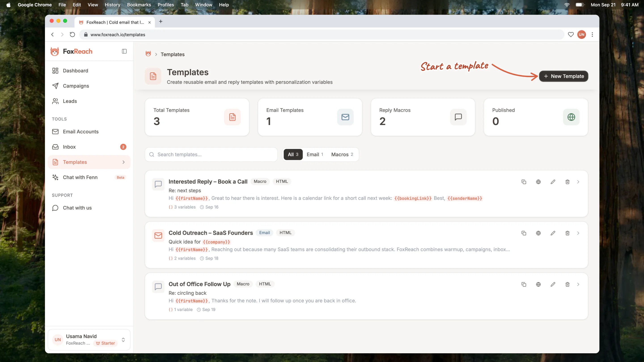Open the UN profile avatar in Chrome toolbar
This screenshot has height=362, width=644.
tap(581, 34)
